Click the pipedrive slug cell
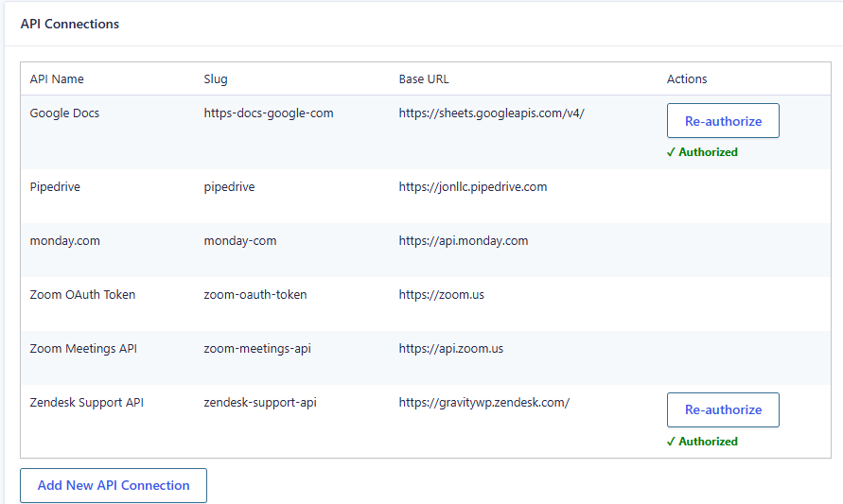Image resolution: width=843 pixels, height=504 pixels. click(229, 187)
